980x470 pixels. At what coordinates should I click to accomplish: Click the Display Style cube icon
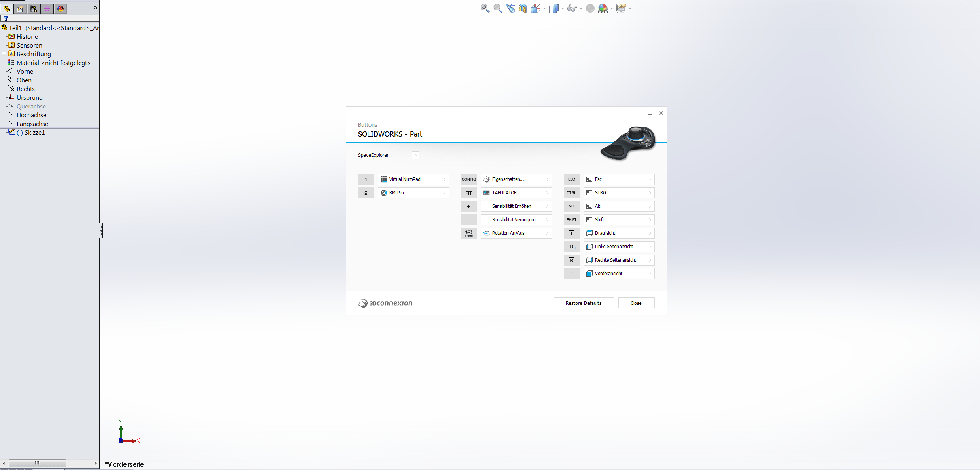click(554, 8)
